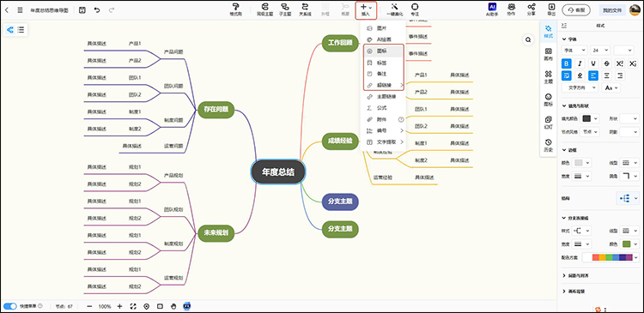
Task: Switch to outline list view icon
Action: click(21, 30)
